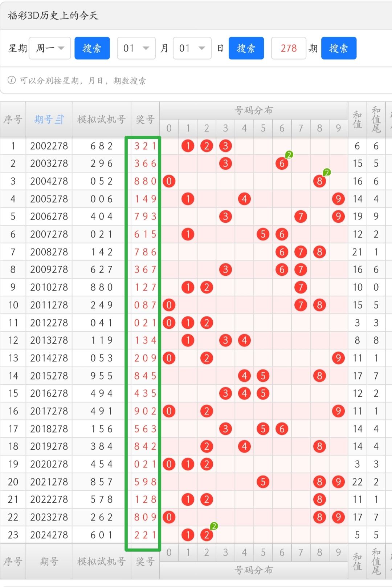Click issue number 2005278

pos(49,199)
